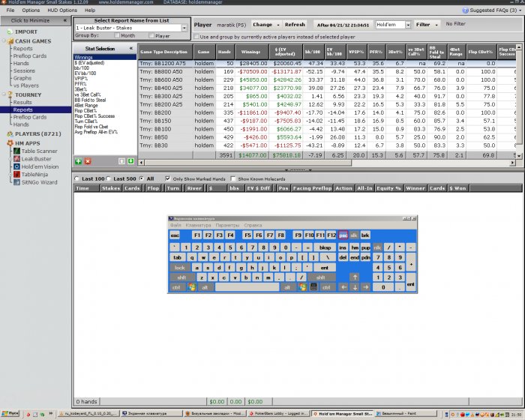Check the Show Known Holecards option
Viewport: 525px width, 420px height.
point(232,178)
